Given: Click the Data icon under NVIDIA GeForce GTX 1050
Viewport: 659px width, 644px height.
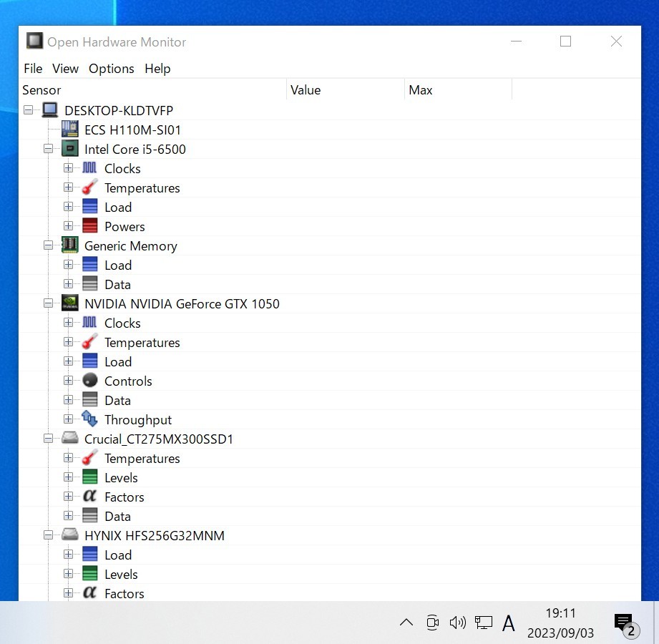Looking at the screenshot, I should click(x=89, y=400).
